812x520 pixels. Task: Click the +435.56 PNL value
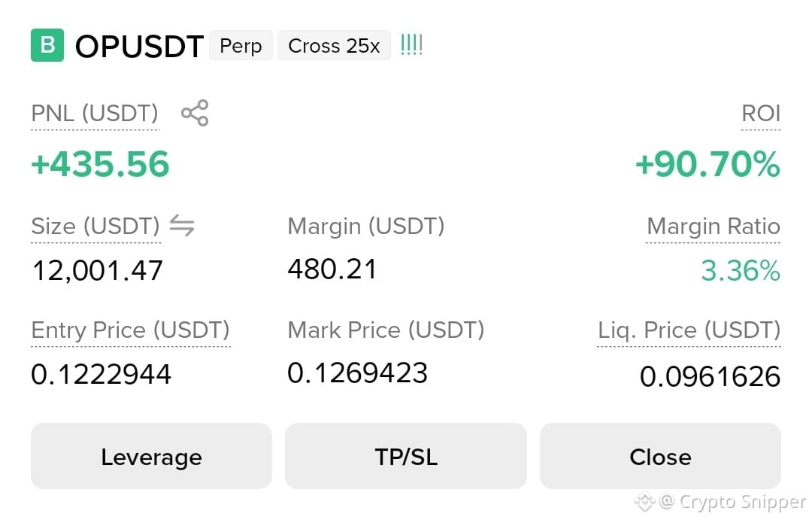pos(100,164)
